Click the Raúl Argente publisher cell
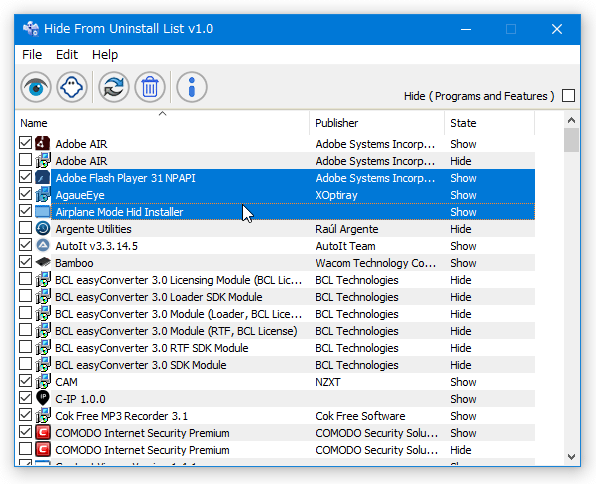This screenshot has width=596, height=484. 347,229
